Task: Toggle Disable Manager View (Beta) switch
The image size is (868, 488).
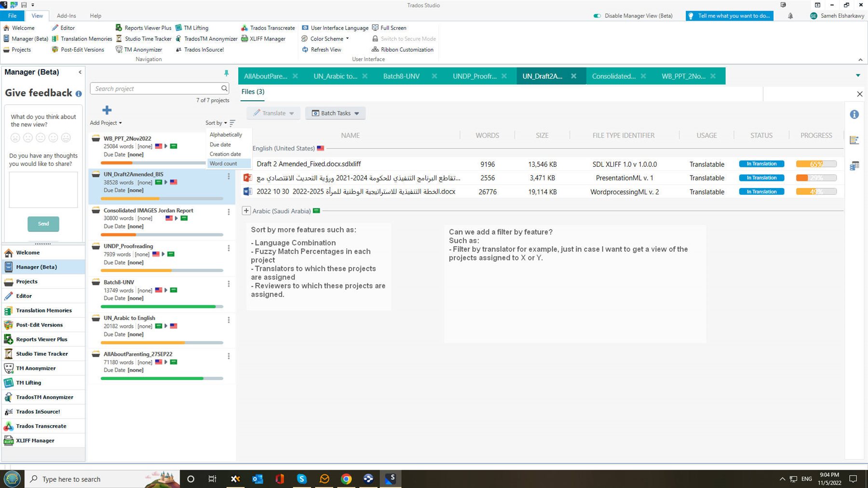Action: coord(597,16)
